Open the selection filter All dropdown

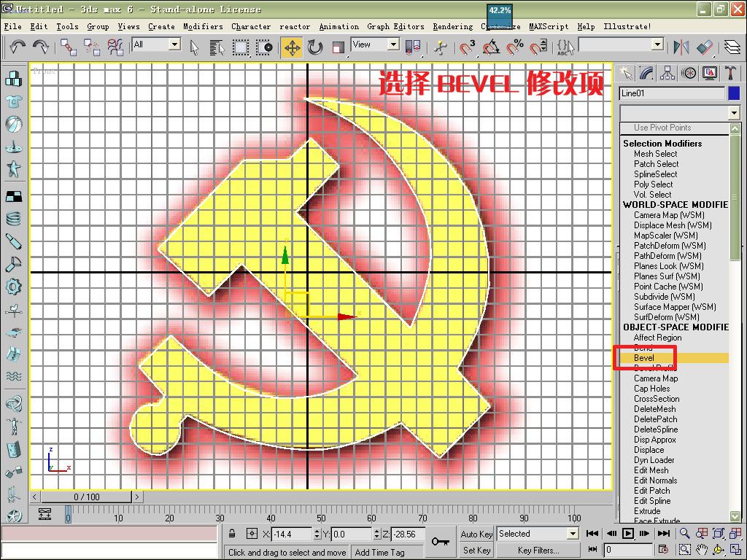click(155, 44)
